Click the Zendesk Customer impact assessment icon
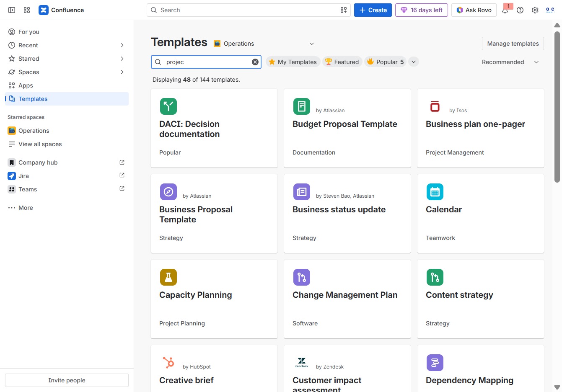This screenshot has width=562, height=392. pos(302,363)
